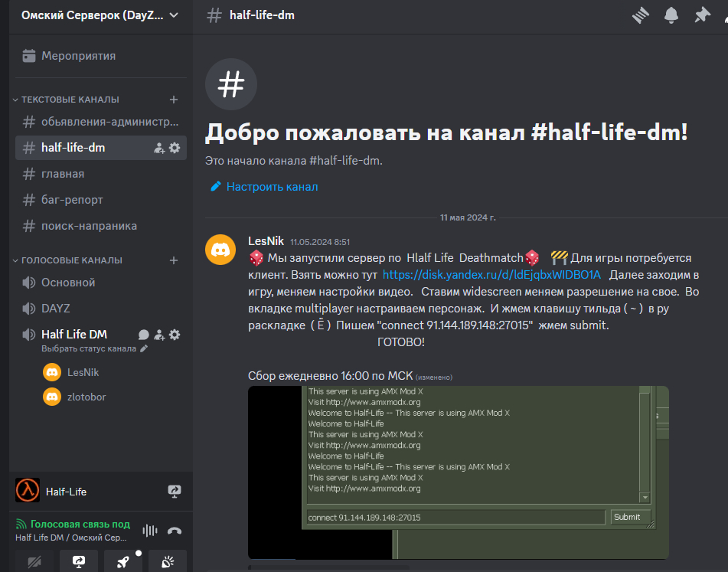
Task: Click the Half-Life game name text
Action: pyautogui.click(x=66, y=491)
